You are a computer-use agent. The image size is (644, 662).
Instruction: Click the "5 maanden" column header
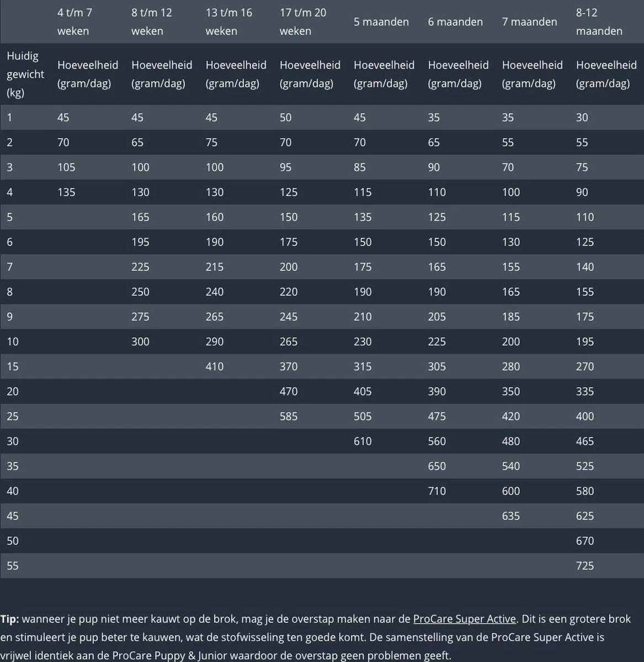(x=381, y=22)
